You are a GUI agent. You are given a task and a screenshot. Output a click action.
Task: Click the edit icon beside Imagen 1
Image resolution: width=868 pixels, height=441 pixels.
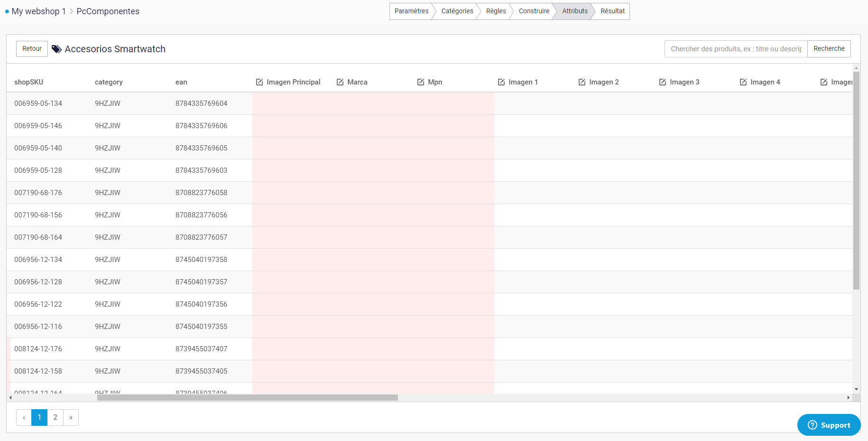(x=501, y=82)
